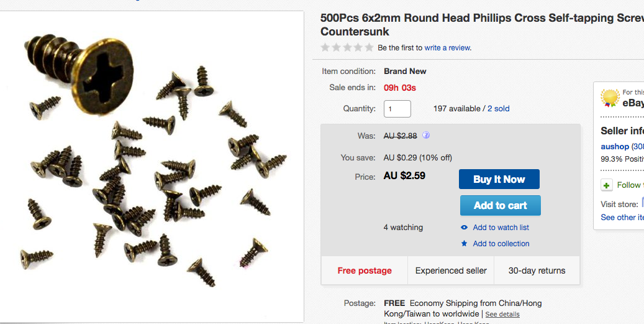644x324 pixels.
Task: Select the Free postage tab
Action: 365,271
